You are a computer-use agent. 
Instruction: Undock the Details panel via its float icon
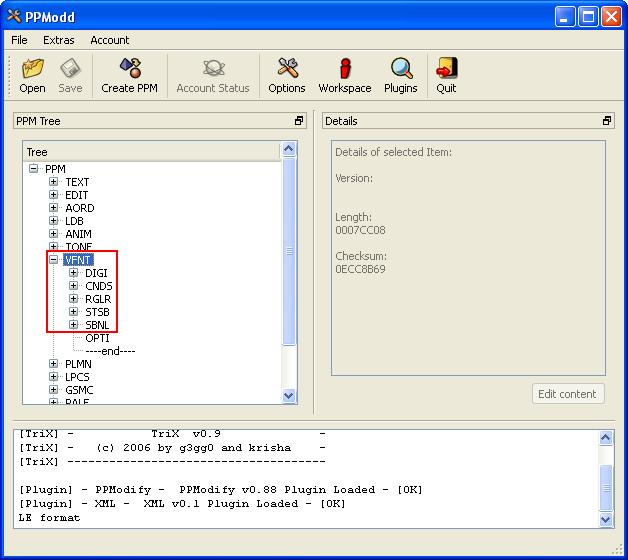point(607,121)
